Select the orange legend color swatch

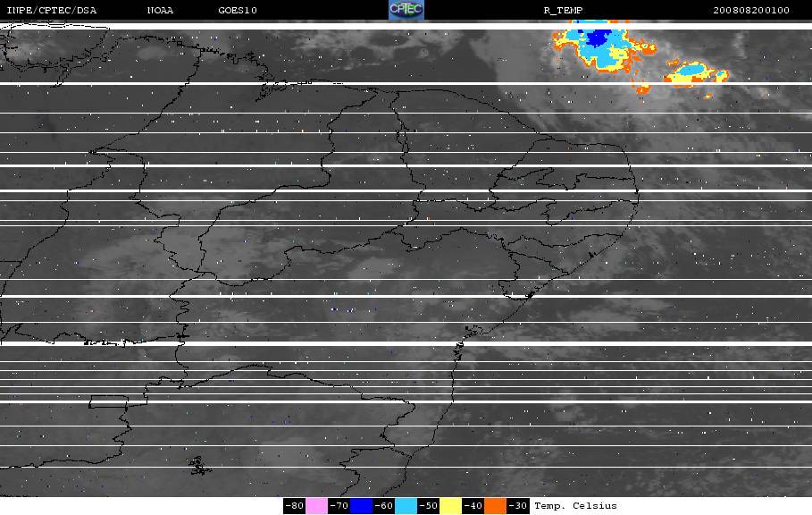(495, 506)
